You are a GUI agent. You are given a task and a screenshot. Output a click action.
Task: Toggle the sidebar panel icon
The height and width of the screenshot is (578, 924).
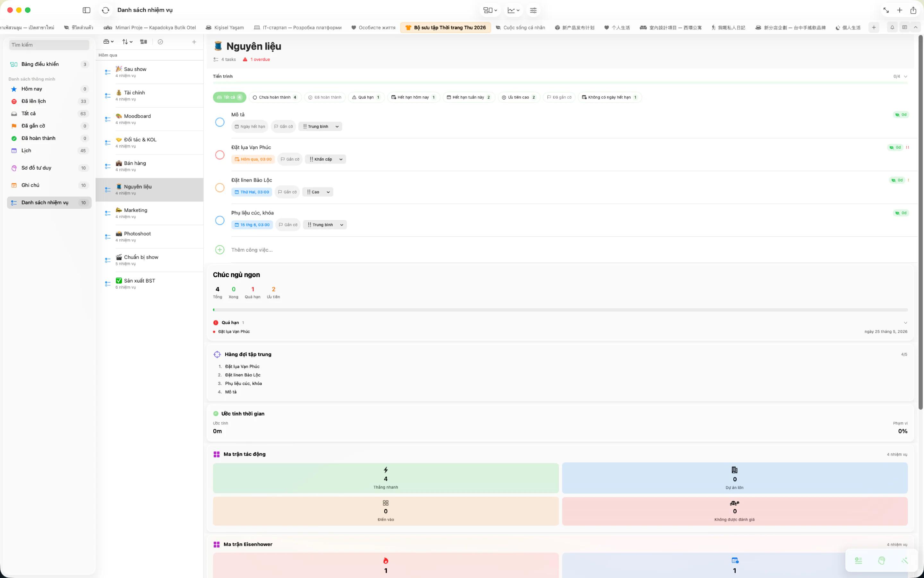(x=86, y=10)
